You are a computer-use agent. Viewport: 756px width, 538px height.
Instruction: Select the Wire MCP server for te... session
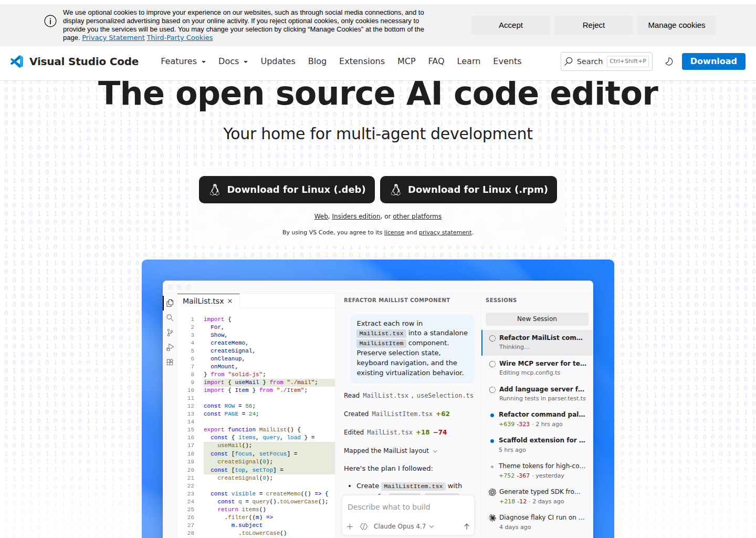pos(537,368)
